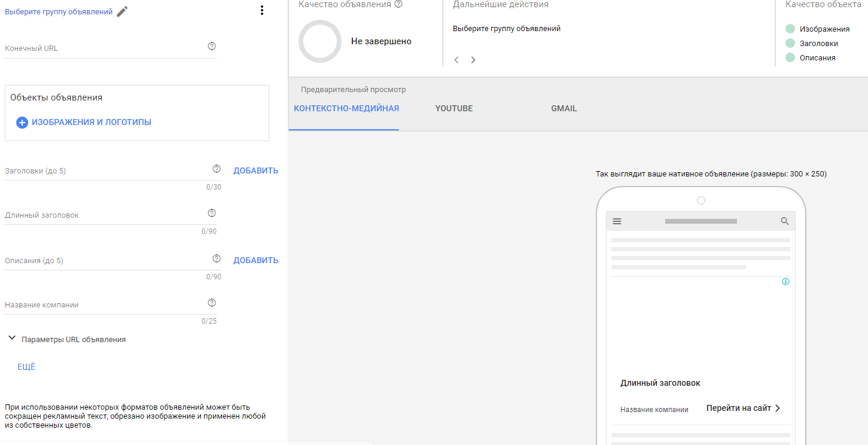This screenshot has height=445, width=868.
Task: Click help icon for Название компании field
Action: pos(211,303)
